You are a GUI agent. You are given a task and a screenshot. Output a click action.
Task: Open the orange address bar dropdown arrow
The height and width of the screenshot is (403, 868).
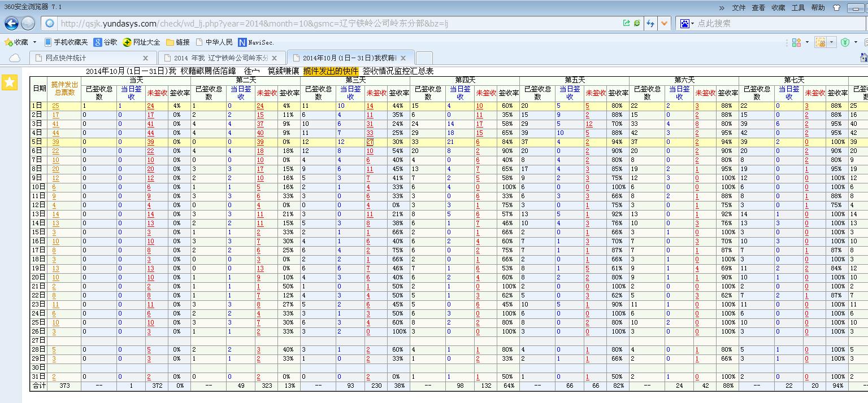point(664,23)
